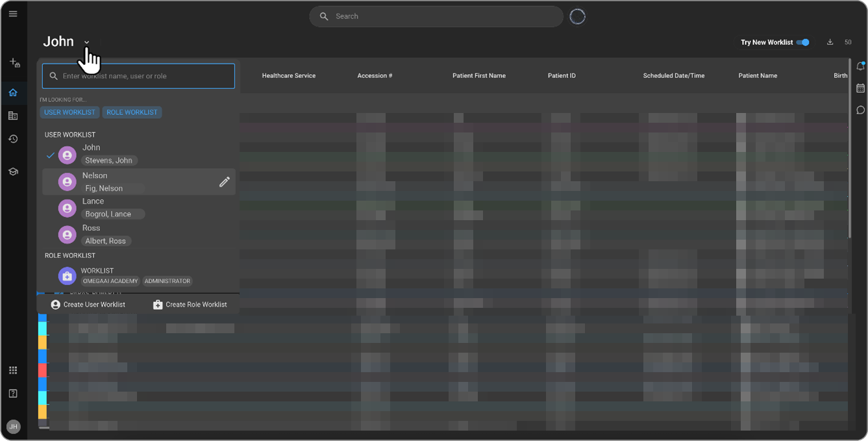This screenshot has width=868, height=441.
Task: Toggle the ROLE WORKLIST filter chip
Action: point(132,112)
